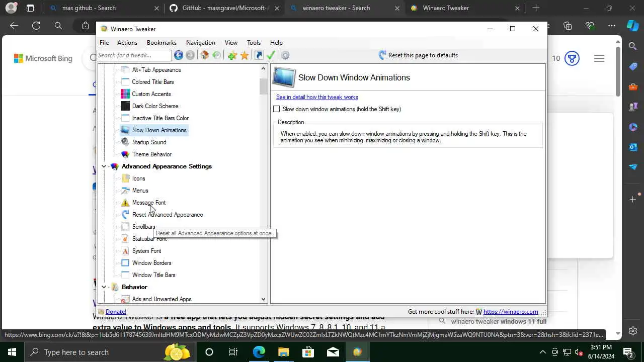Add bookmark with green plus star icon
This screenshot has height=362, width=644.
[232, 55]
